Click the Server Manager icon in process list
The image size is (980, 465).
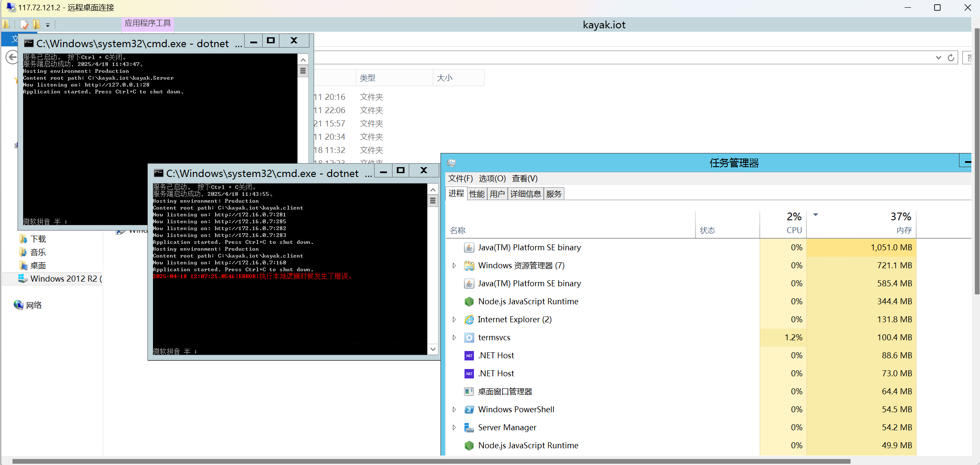[x=469, y=428]
